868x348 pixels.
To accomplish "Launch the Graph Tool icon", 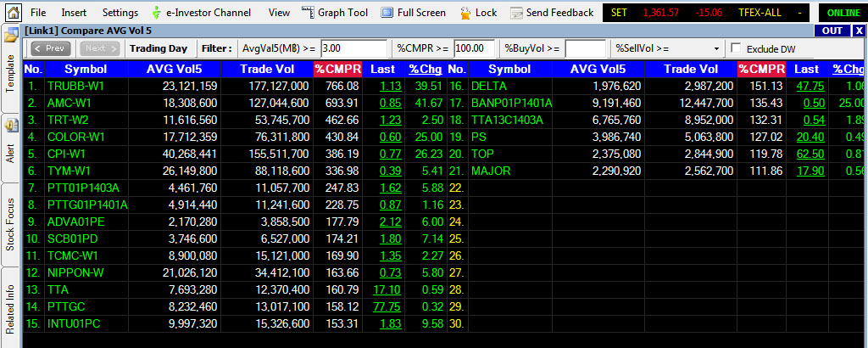I will pos(309,12).
